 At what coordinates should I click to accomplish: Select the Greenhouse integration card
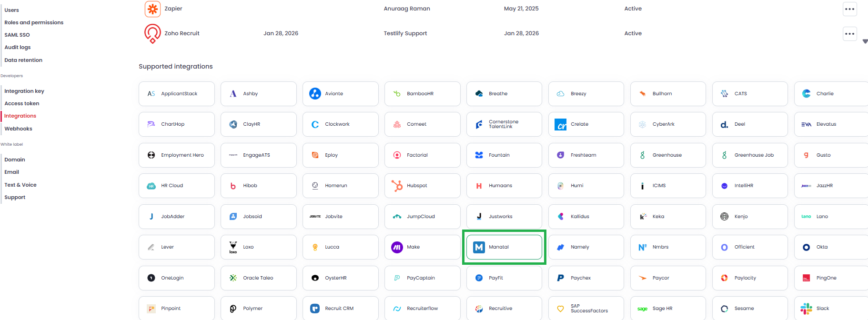[668, 155]
